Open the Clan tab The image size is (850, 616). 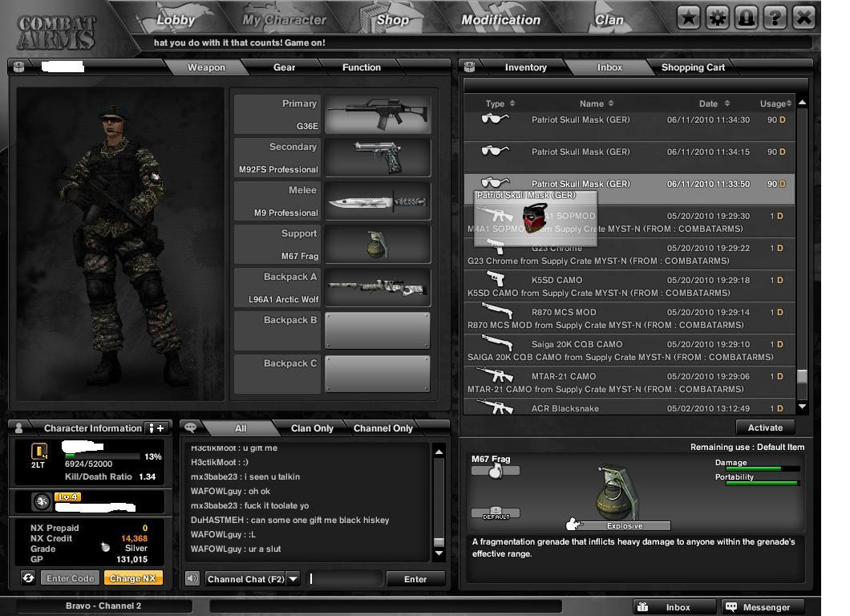(609, 20)
